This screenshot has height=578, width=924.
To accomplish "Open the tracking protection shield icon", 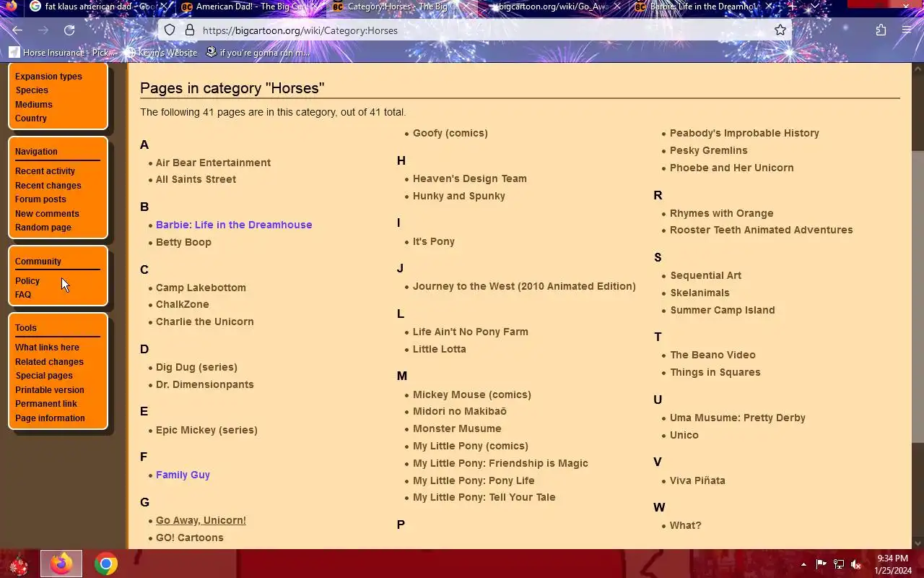I will pos(170,30).
